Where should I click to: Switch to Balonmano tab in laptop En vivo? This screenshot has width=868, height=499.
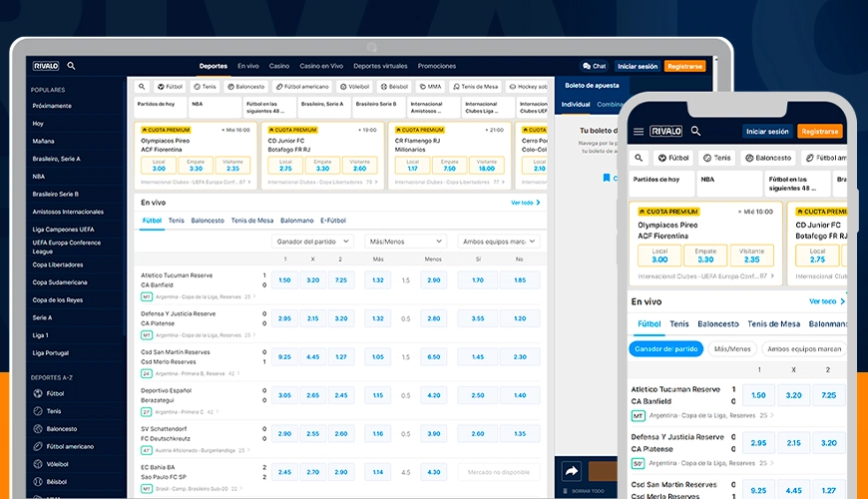[x=296, y=221]
